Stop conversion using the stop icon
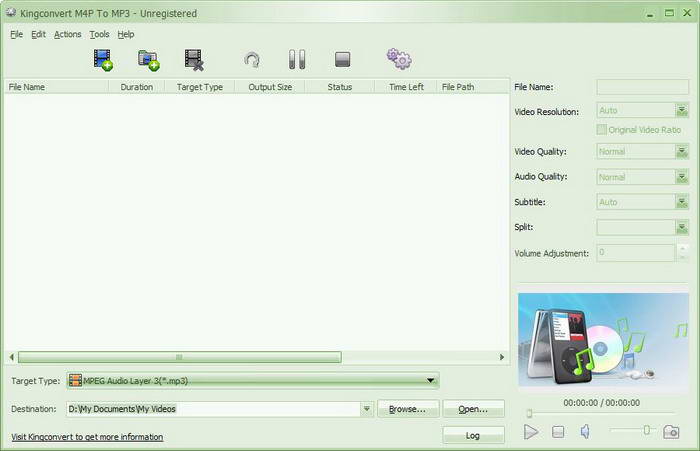 click(x=342, y=60)
